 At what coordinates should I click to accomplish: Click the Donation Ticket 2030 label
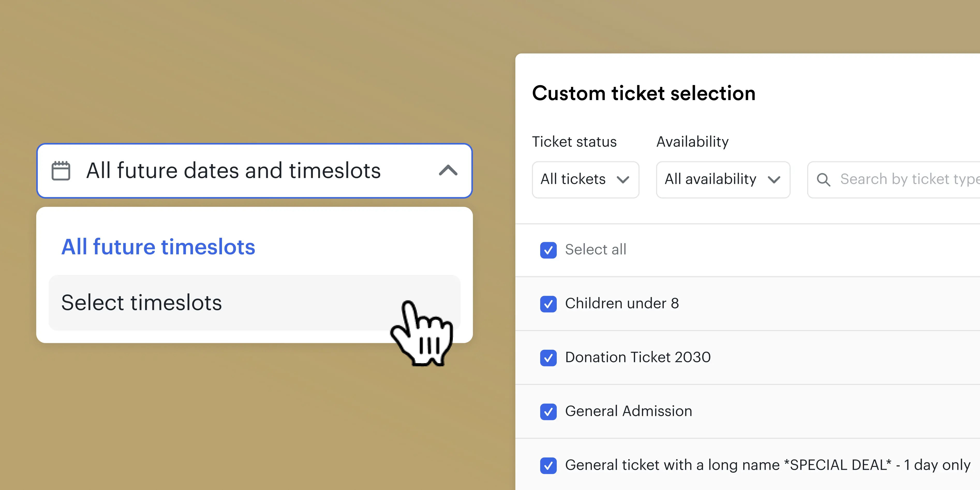click(x=638, y=357)
